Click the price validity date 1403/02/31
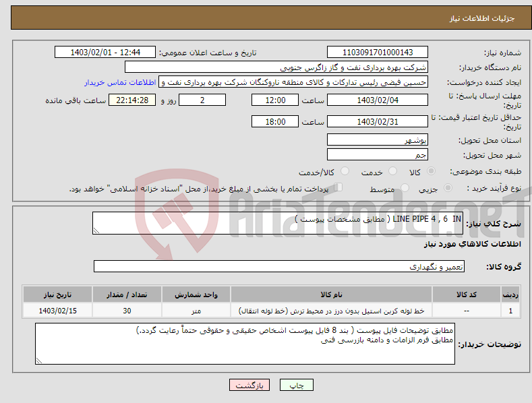Screen dimensions: 532x403 [378, 121]
